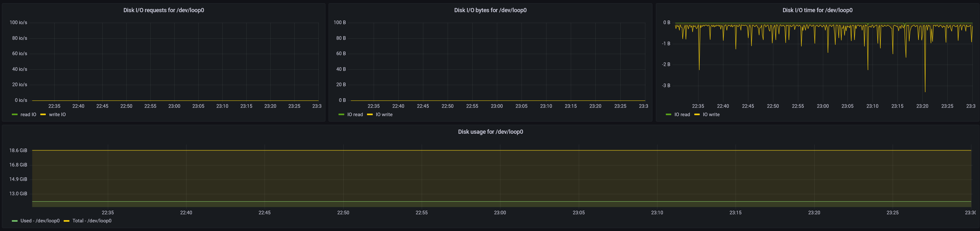Open the Disk I/O requests panel title menu
This screenshot has height=231, width=980.
click(163, 10)
